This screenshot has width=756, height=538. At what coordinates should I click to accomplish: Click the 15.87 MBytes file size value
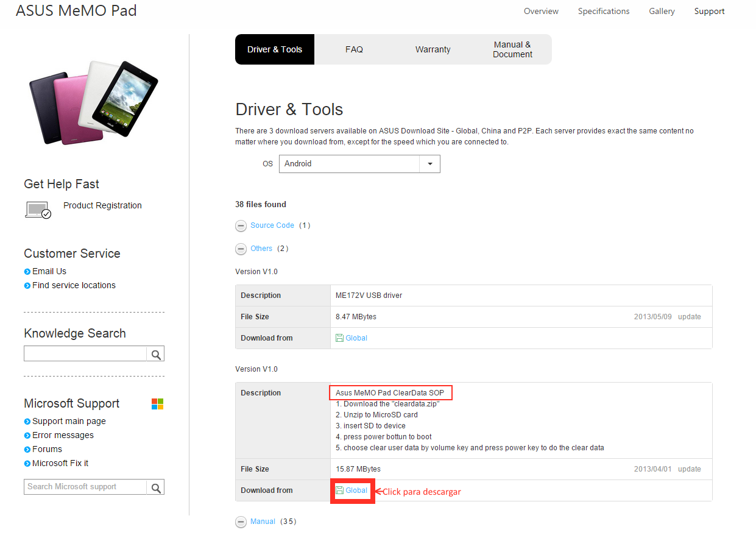[358, 469]
